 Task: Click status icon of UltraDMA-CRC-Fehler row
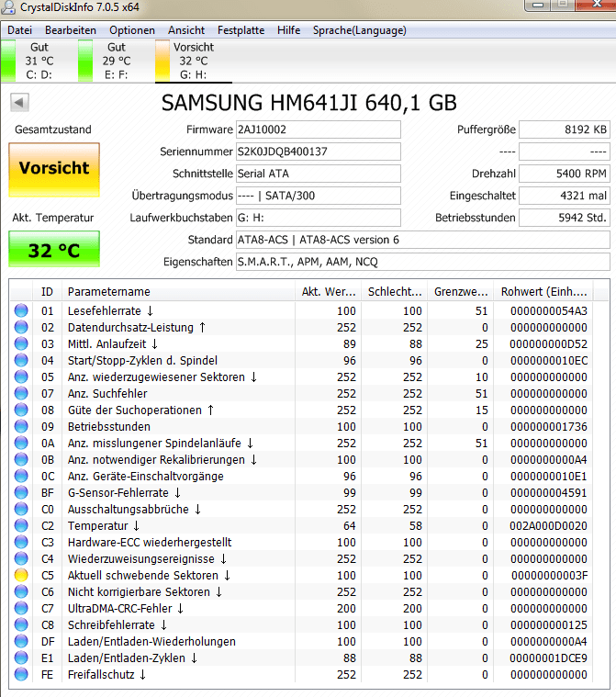pos(21,608)
